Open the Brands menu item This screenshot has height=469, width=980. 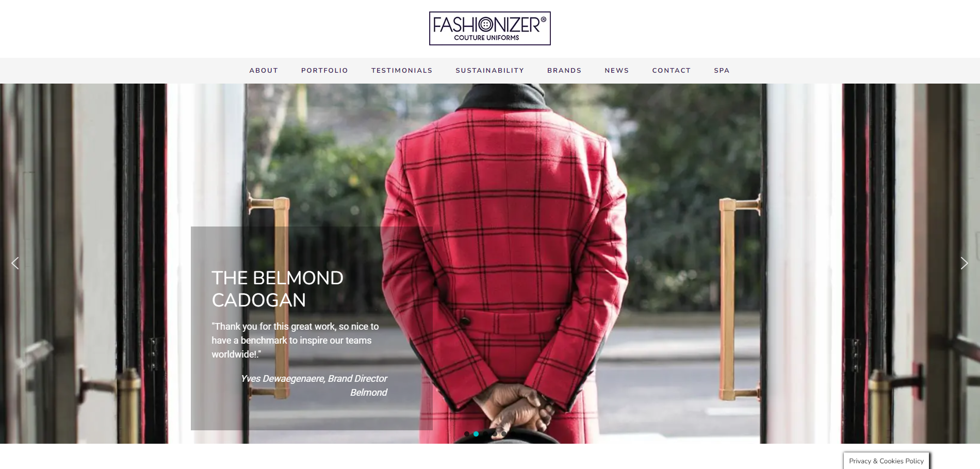click(x=564, y=71)
